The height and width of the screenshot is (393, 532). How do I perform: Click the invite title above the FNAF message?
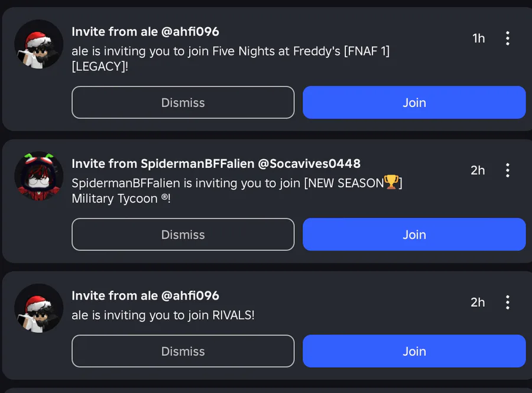tap(145, 31)
